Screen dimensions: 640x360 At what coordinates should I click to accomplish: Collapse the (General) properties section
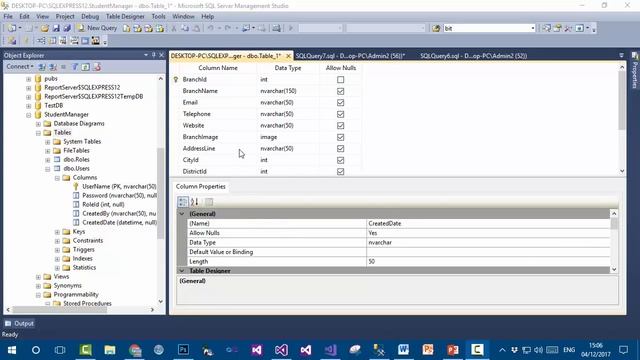[182, 214]
